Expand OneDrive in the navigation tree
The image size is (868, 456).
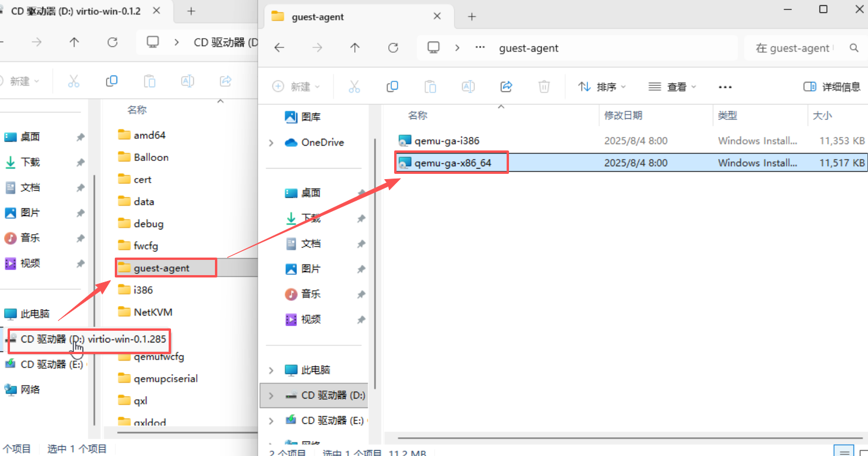point(271,143)
